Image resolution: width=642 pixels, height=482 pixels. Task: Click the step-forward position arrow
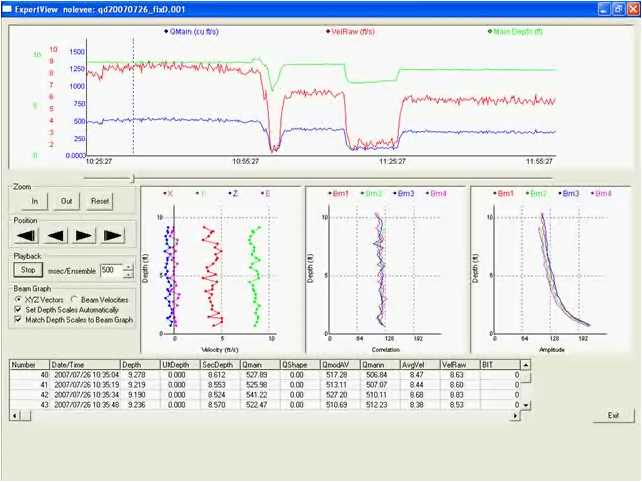(85, 235)
